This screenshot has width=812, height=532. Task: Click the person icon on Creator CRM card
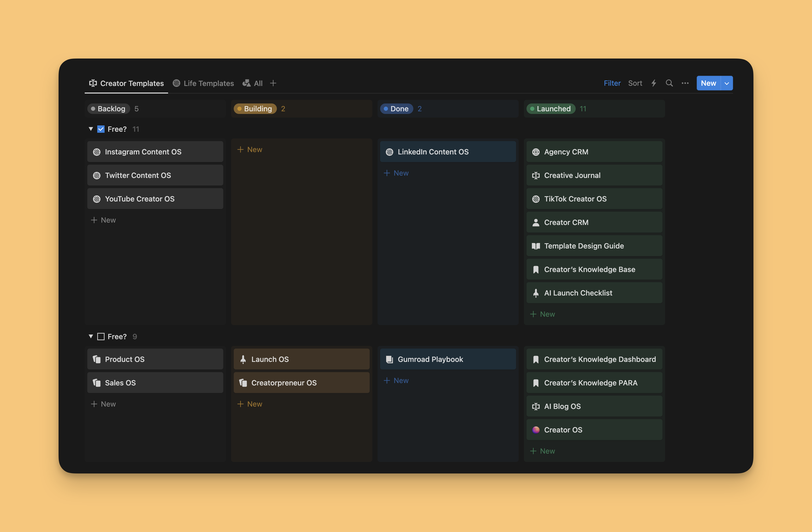point(536,222)
